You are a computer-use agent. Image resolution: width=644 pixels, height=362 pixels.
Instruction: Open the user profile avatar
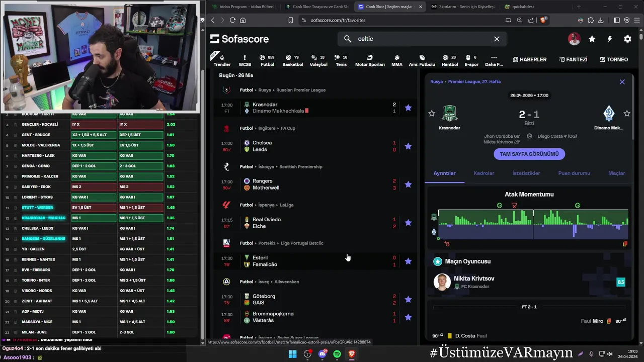coord(574,39)
